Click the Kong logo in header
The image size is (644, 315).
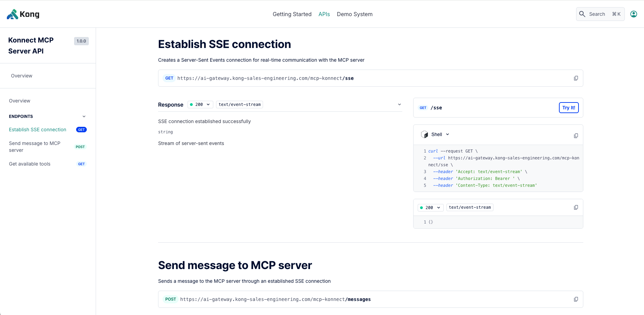23,14
